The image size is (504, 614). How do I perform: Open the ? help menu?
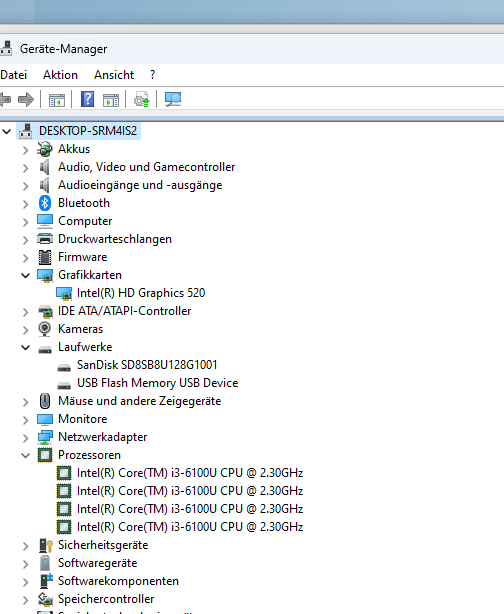click(x=152, y=75)
